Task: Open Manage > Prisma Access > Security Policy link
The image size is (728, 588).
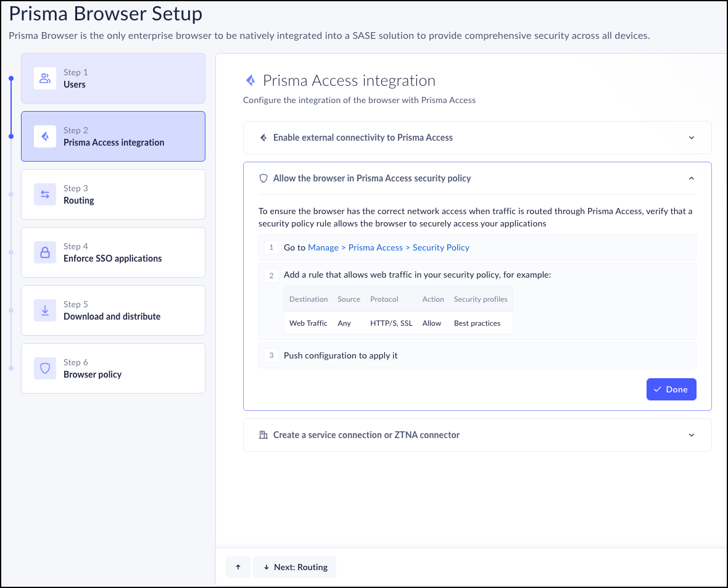Action: point(389,247)
